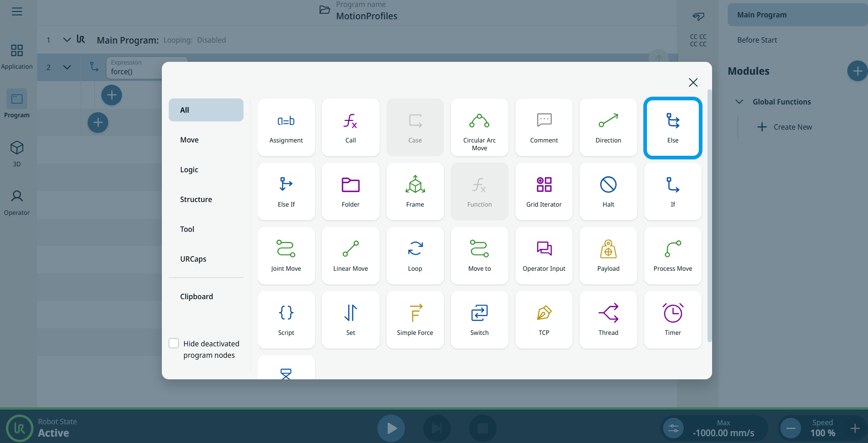
Task: Filter nodes by Logic category
Action: (189, 170)
